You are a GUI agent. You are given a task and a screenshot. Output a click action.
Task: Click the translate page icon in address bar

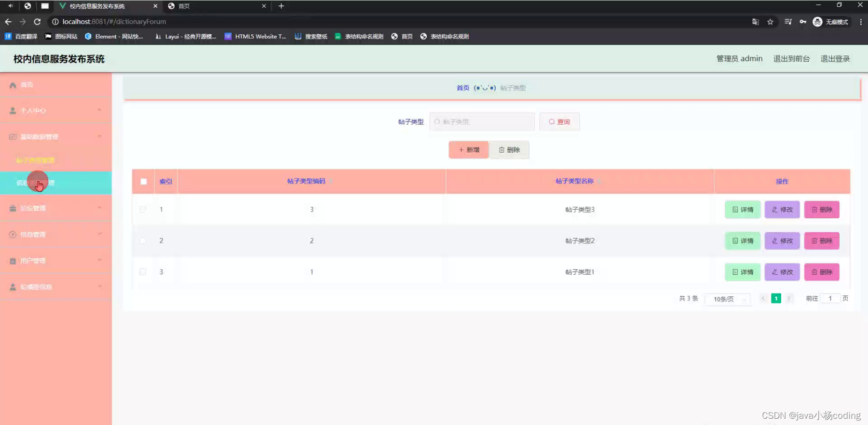click(x=756, y=22)
